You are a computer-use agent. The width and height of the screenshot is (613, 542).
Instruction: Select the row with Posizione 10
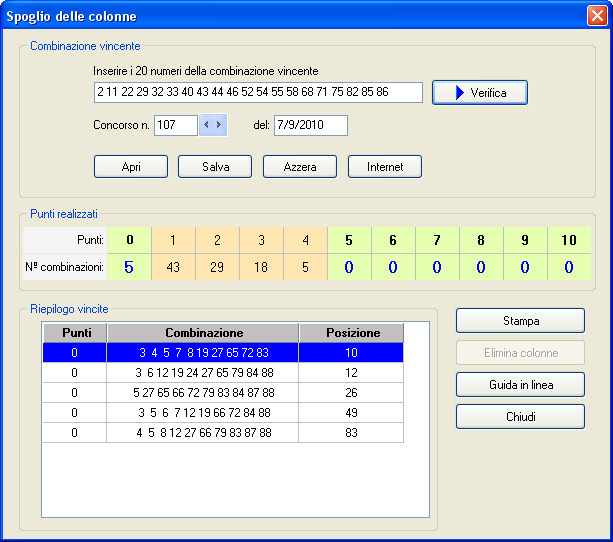coord(222,353)
